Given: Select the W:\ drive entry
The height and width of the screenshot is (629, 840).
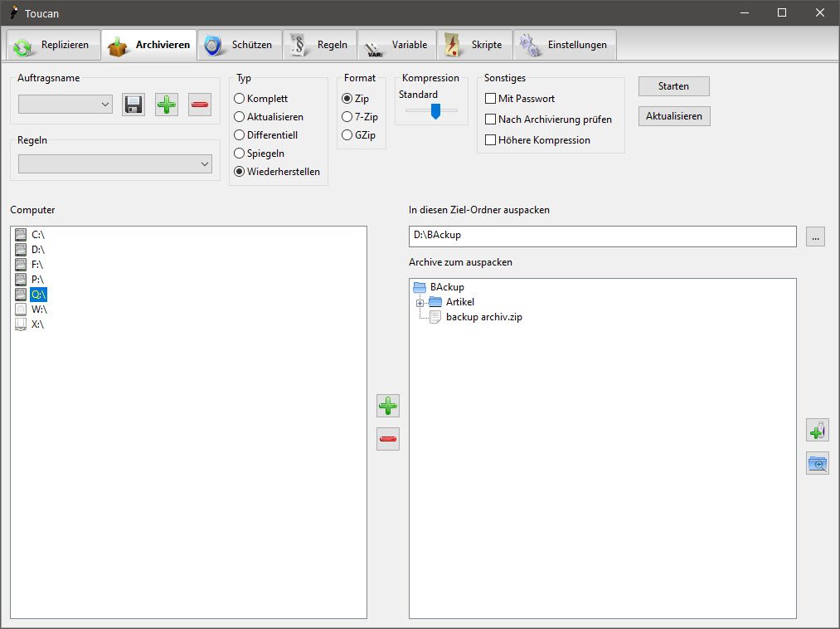Looking at the screenshot, I should [39, 310].
